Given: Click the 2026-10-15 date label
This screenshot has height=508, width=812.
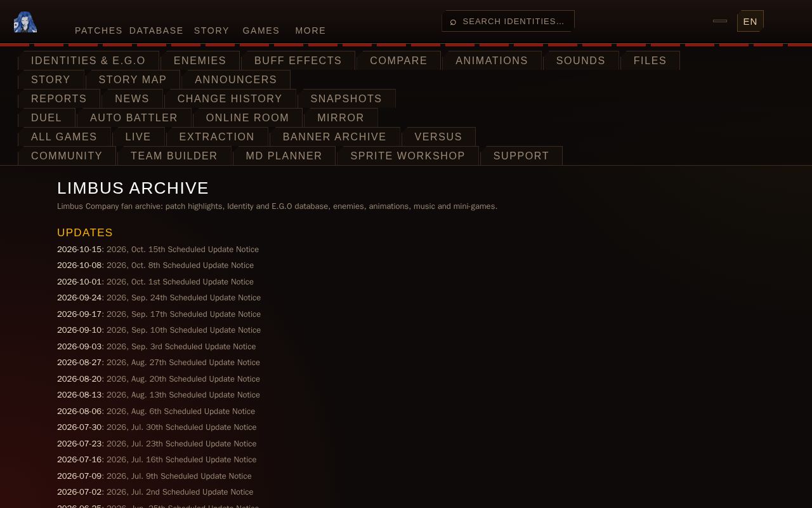Looking at the screenshot, I should tap(79, 250).
